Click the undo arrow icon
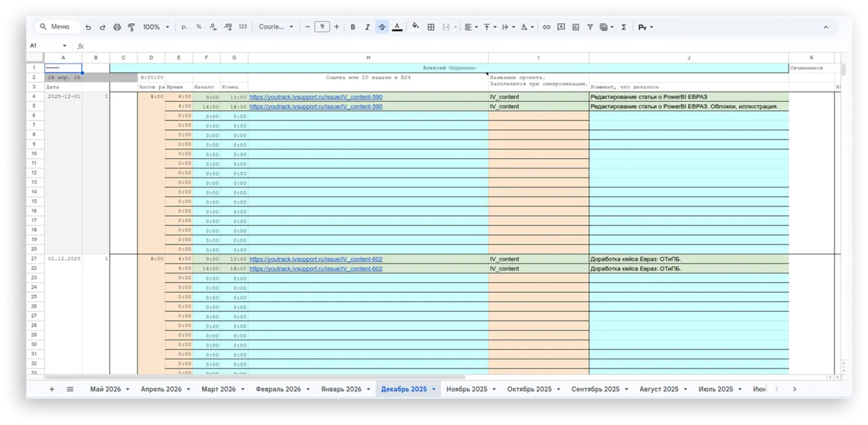Image resolution: width=868 pixels, height=425 pixels. pyautogui.click(x=88, y=27)
